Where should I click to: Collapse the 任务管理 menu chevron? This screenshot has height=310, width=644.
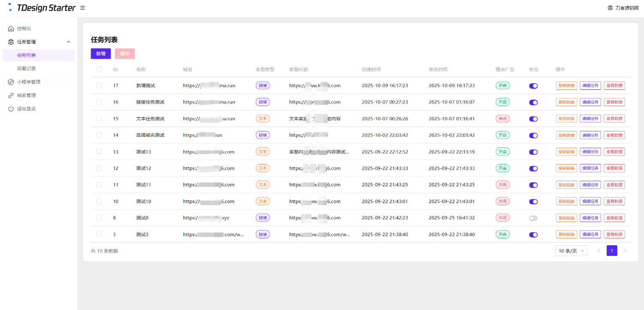[x=69, y=42]
